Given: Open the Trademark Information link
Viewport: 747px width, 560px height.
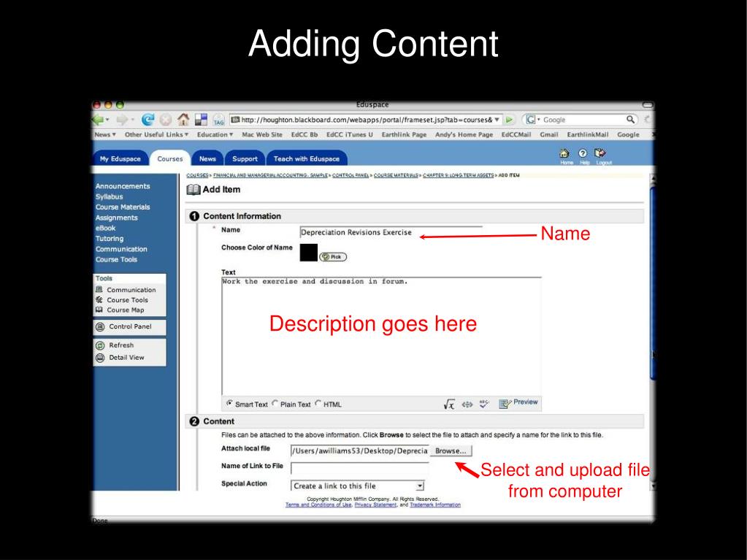Looking at the screenshot, I should 435,505.
